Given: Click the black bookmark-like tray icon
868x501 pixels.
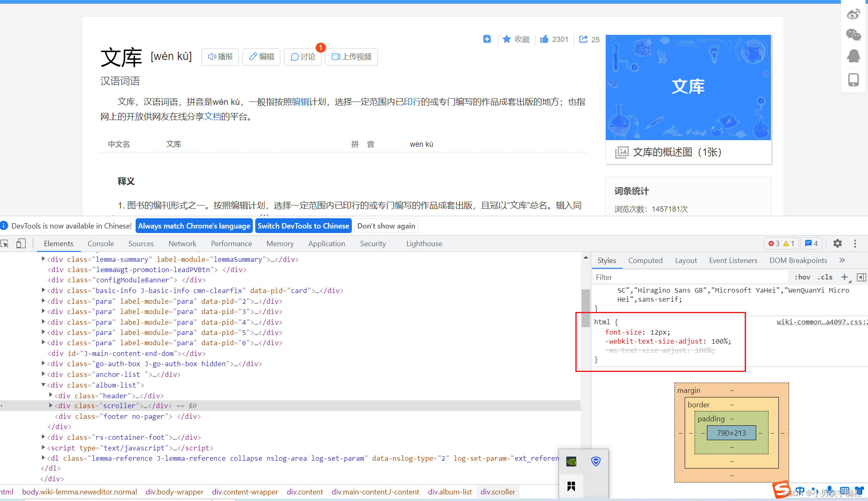Looking at the screenshot, I should point(571,486).
